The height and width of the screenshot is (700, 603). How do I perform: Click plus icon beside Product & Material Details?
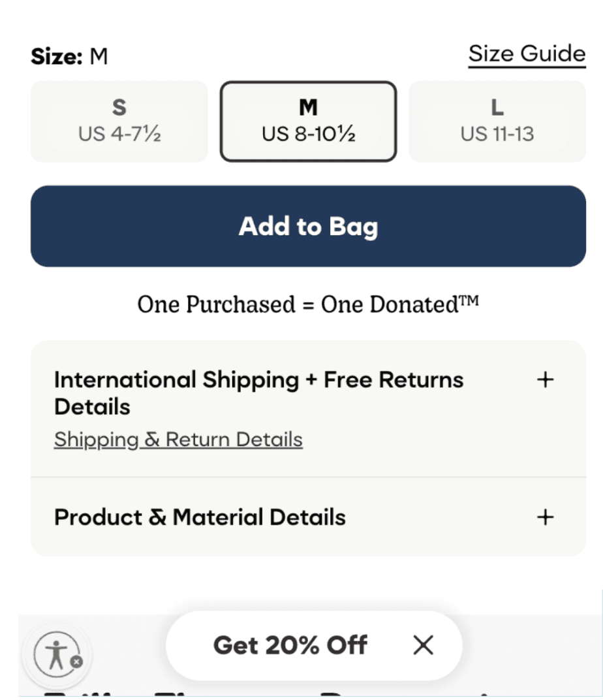(544, 518)
